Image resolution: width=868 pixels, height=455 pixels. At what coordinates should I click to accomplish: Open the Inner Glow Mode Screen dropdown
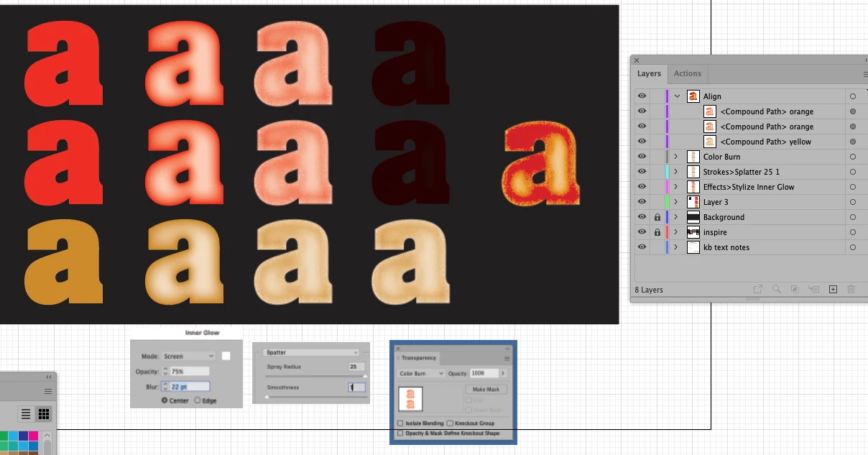point(188,356)
